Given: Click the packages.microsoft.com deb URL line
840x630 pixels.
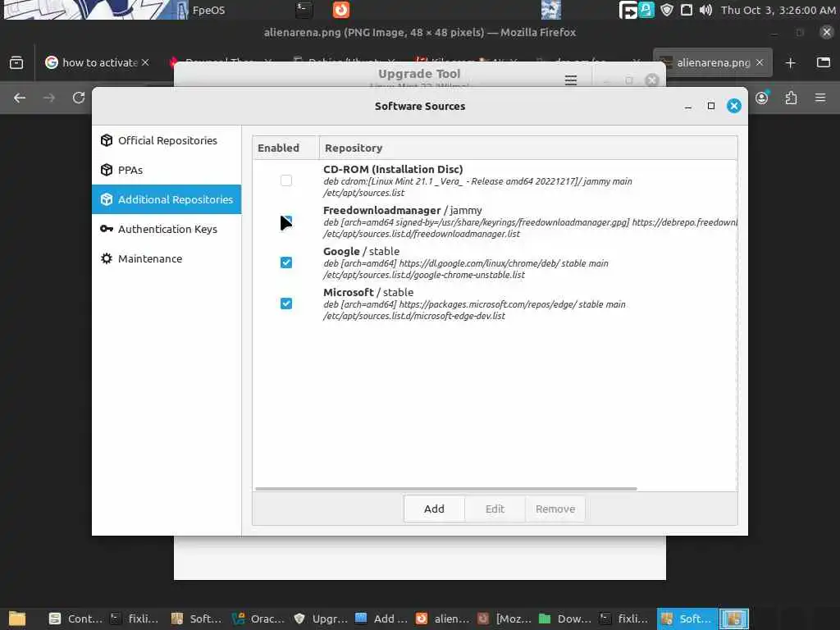Looking at the screenshot, I should point(474,304).
